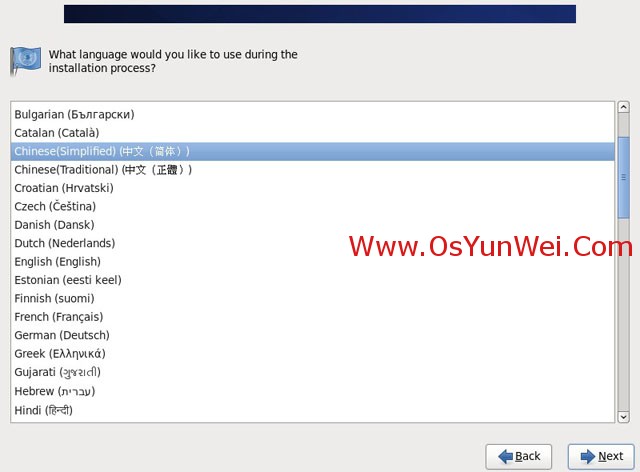Select Finnish (suomi) language
The width and height of the screenshot is (640, 472).
pyautogui.click(x=54, y=298)
